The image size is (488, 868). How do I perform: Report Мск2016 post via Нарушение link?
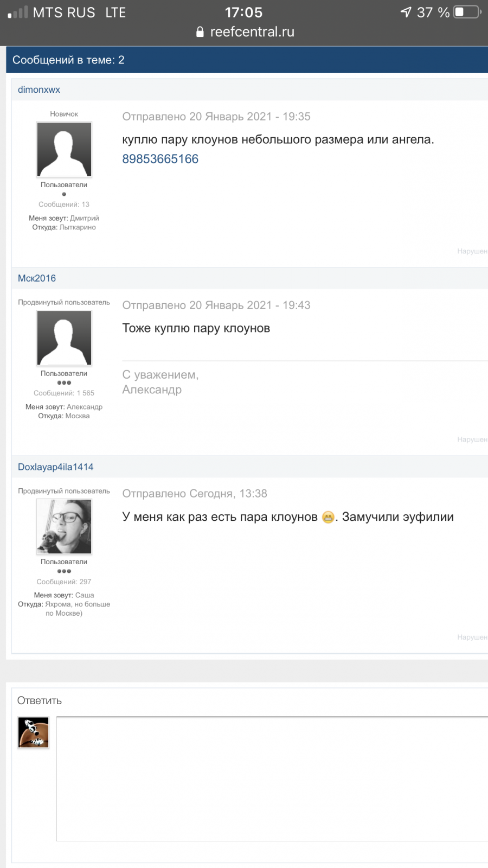(x=472, y=439)
